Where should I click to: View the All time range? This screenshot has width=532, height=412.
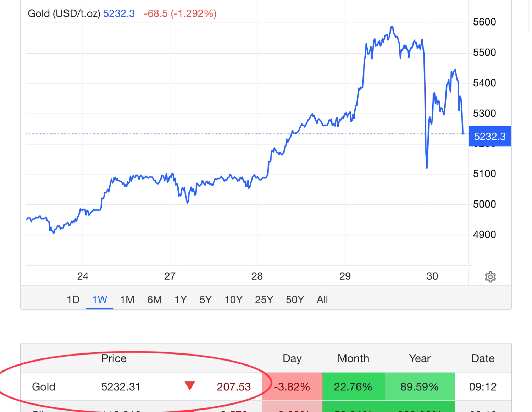(322, 300)
